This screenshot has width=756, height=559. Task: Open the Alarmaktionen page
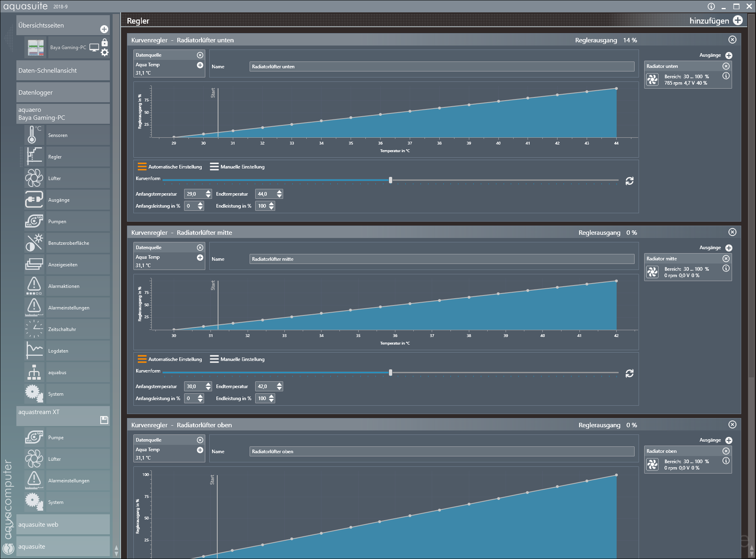click(67, 286)
